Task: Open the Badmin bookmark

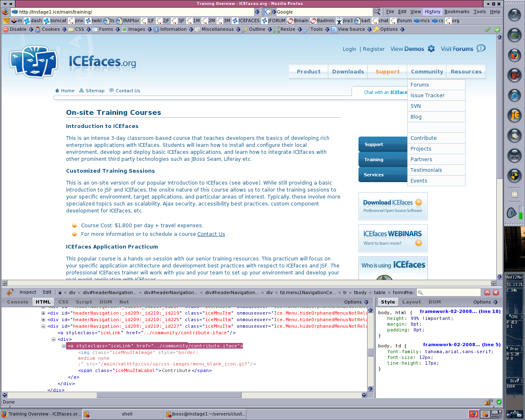Action: pyautogui.click(x=322, y=21)
